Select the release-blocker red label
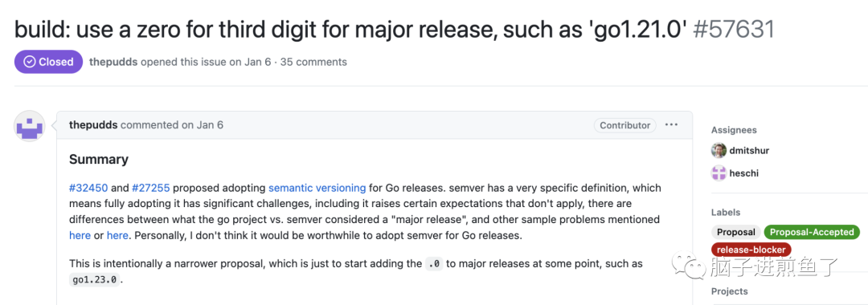 [x=751, y=250]
